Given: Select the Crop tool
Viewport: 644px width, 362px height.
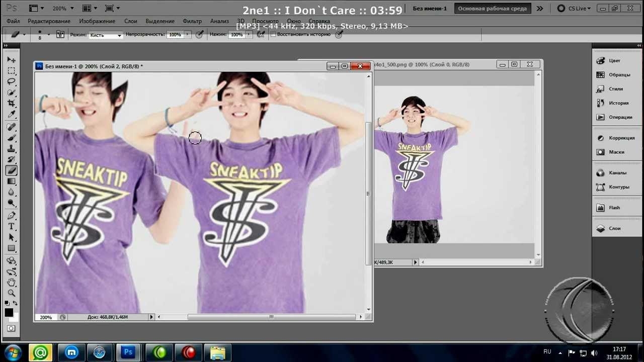Looking at the screenshot, I should click(x=11, y=104).
